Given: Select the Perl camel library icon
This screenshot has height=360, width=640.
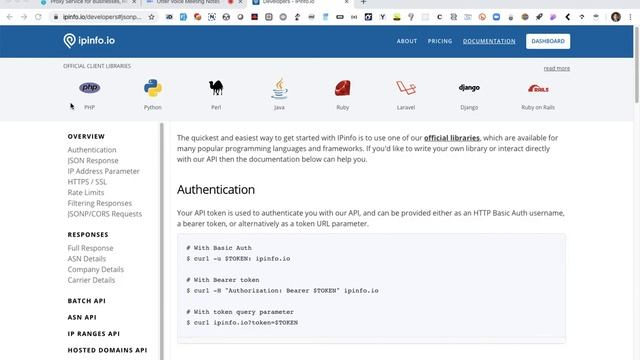Looking at the screenshot, I should [216, 87].
